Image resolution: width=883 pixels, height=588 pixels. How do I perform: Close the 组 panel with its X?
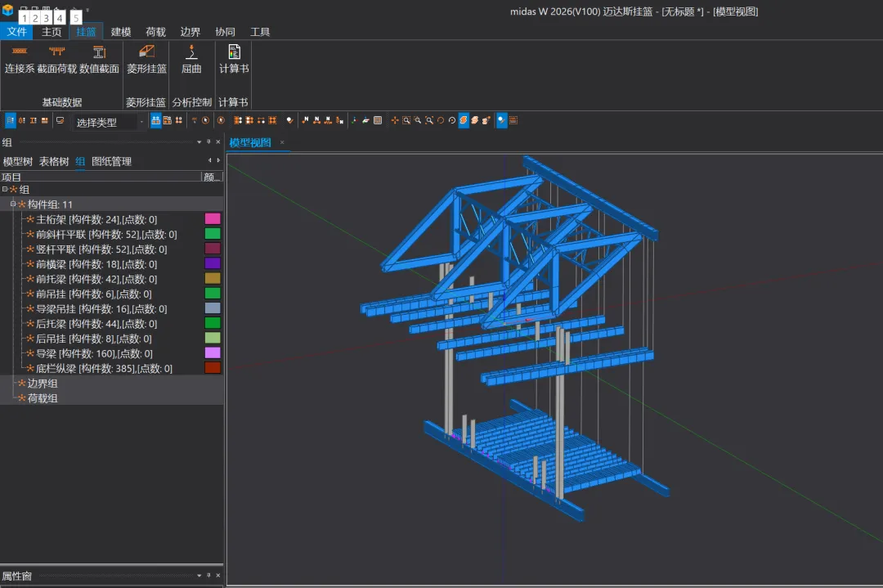point(218,142)
